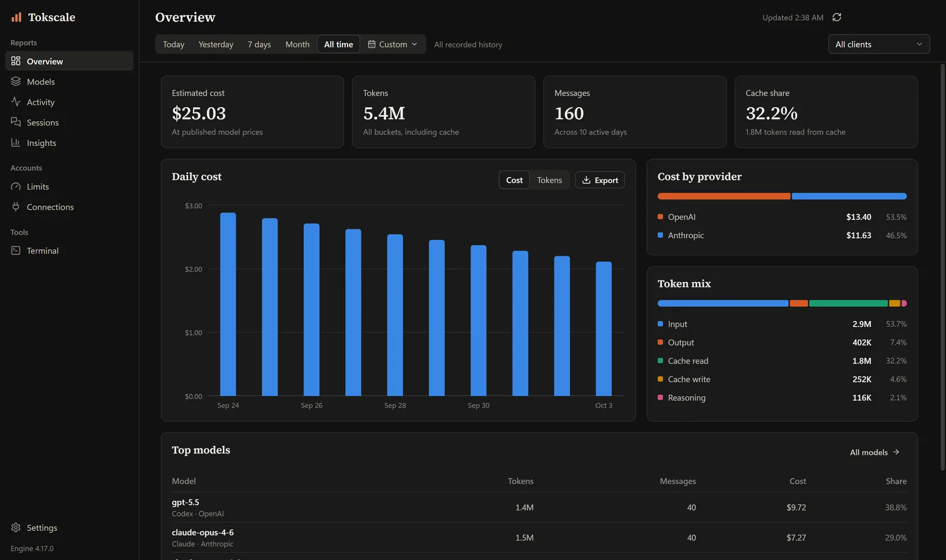Select the Today range tab
This screenshot has width=946, height=560.
(x=174, y=44)
